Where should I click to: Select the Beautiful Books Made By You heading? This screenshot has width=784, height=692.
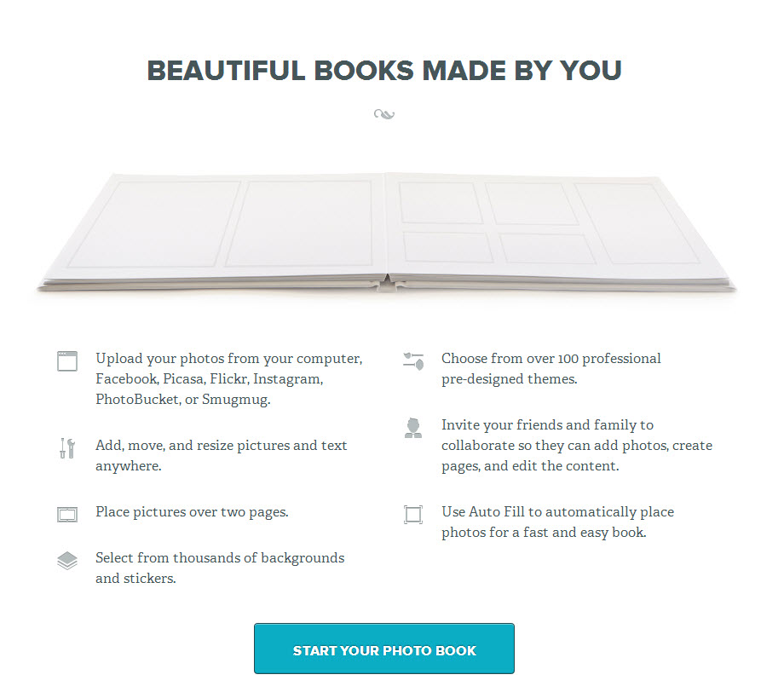pyautogui.click(x=384, y=71)
